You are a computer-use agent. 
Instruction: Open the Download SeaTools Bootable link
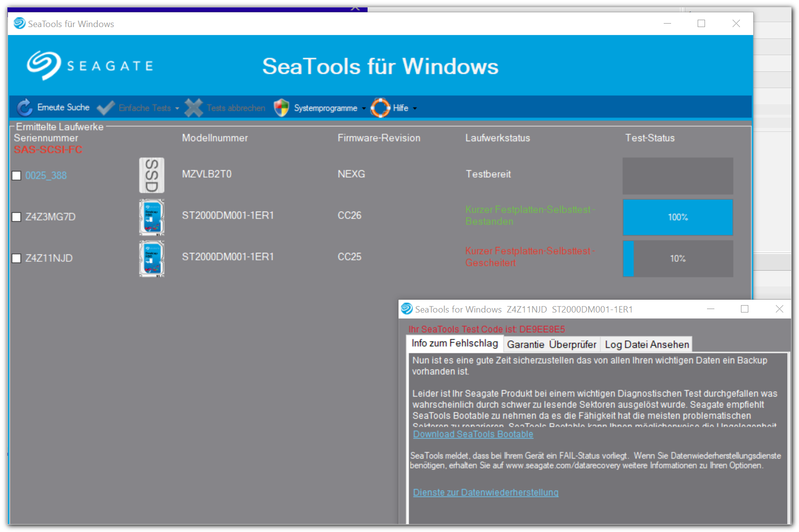473,434
